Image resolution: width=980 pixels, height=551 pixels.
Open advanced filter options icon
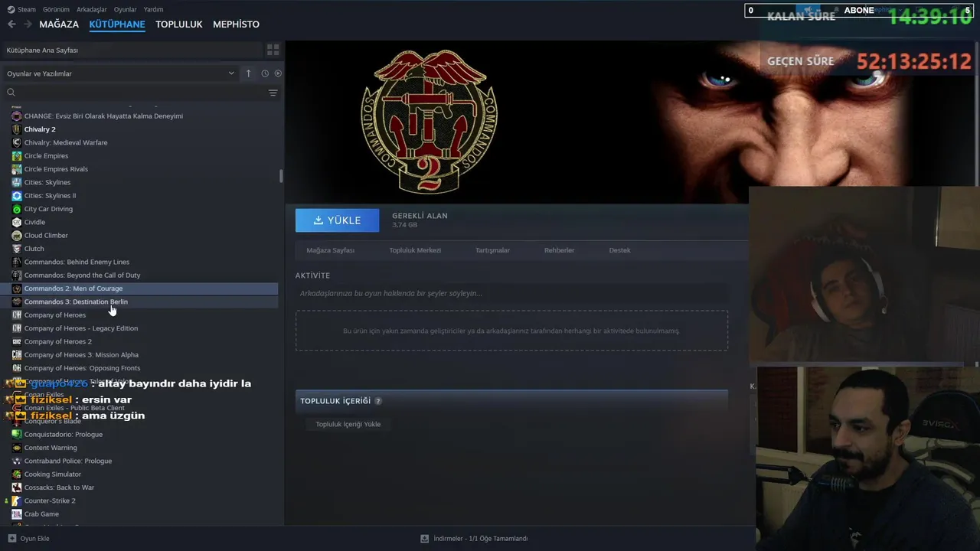click(x=273, y=93)
